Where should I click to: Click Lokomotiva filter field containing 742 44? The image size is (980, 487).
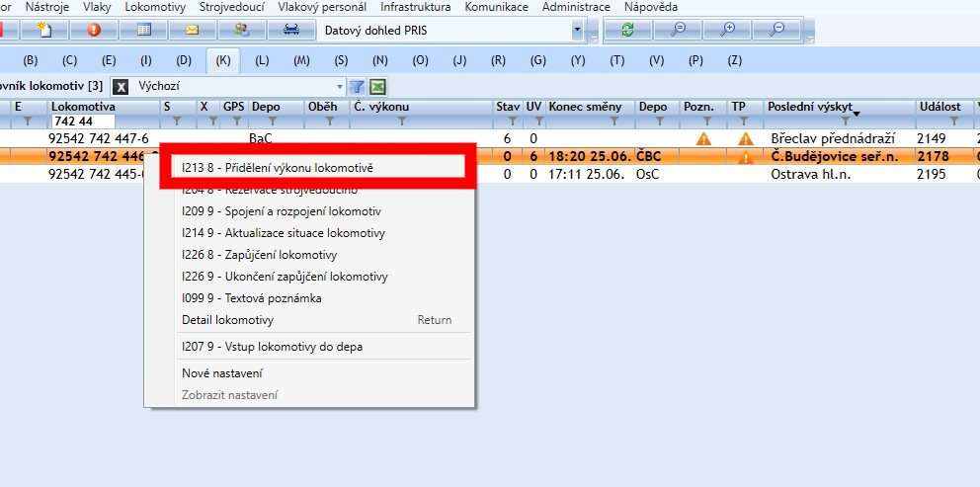(x=83, y=122)
